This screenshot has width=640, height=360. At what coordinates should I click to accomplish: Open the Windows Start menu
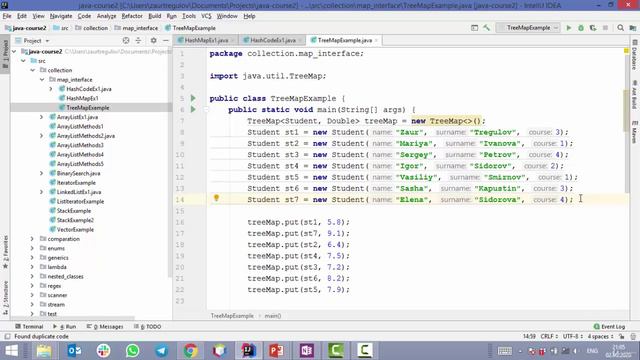[11, 351]
